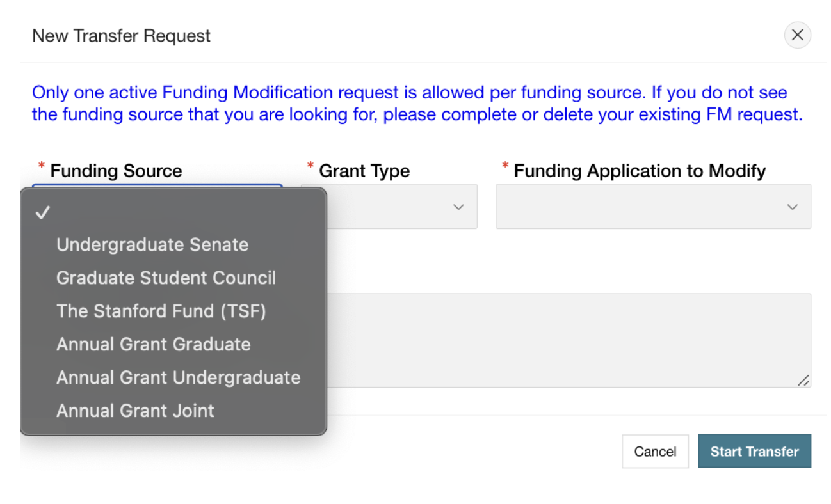Viewport: 831px width, 504px height.
Task: Click the Start Transfer button
Action: point(754,452)
